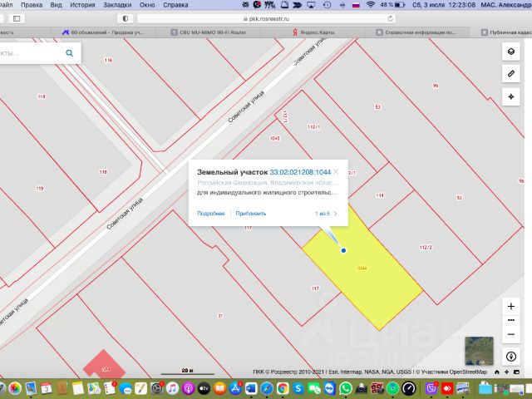The image size is (532, 399).
Task: Open the Закладки menu
Action: [116, 4]
